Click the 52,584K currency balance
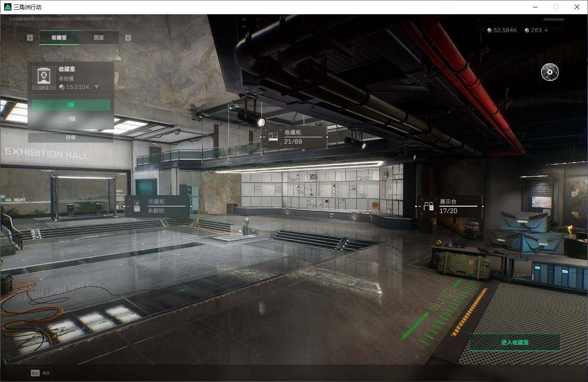This screenshot has width=588, height=382. 505,30
